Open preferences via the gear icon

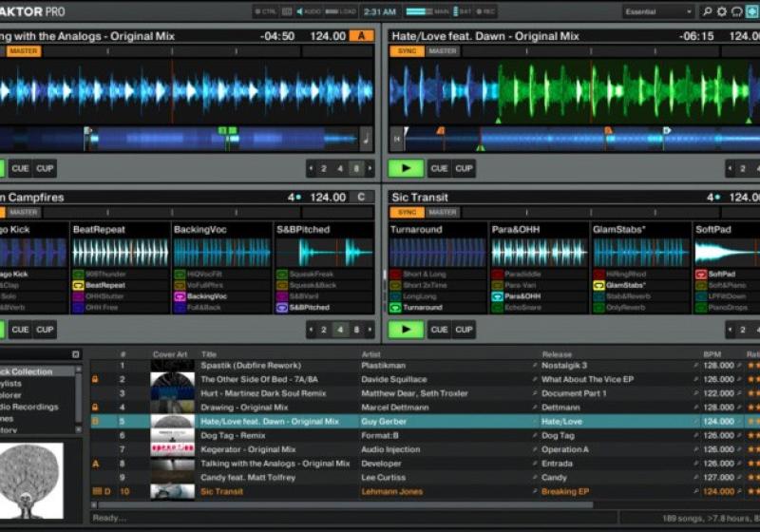722,11
